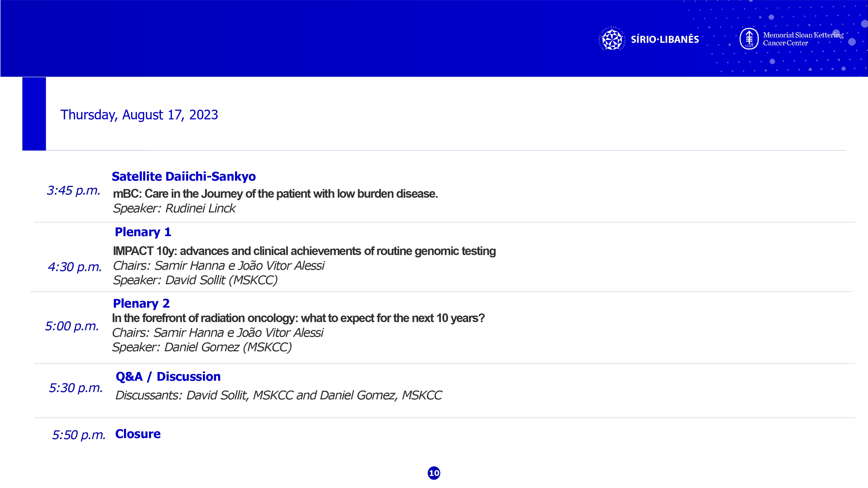The height and width of the screenshot is (488, 868).
Task: Click the 3:45 p.m. time entry
Action: tap(73, 190)
